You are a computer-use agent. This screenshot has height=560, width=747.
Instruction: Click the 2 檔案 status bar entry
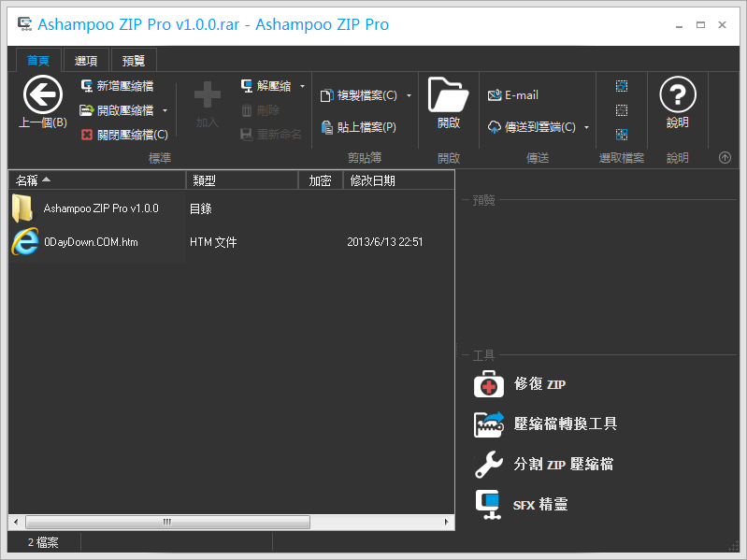(43, 542)
